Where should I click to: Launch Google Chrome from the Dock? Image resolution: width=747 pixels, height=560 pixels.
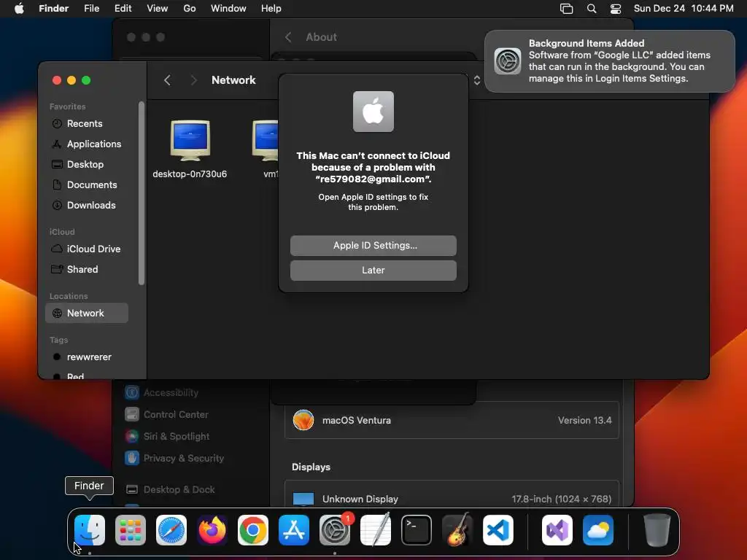coord(253,530)
